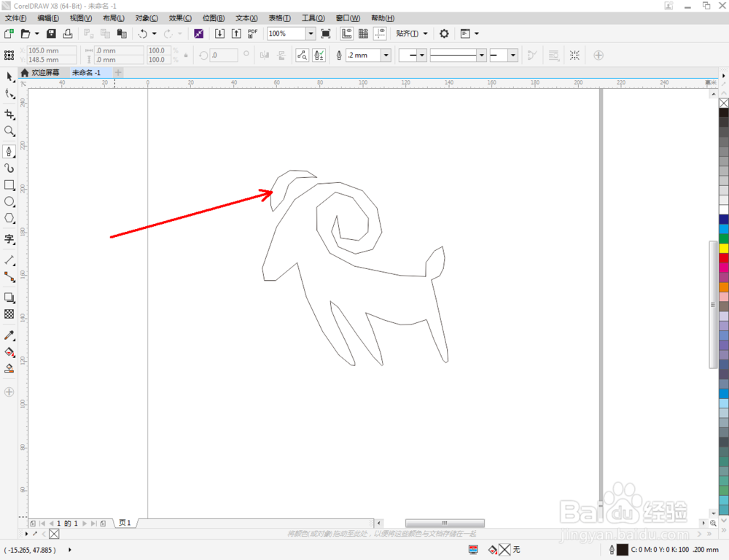Open the outline width .2 mm dropdown
Viewport: 729px width, 560px height.
[386, 55]
